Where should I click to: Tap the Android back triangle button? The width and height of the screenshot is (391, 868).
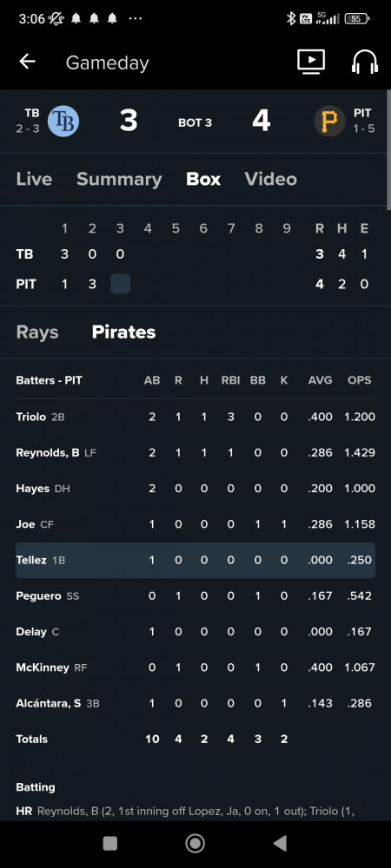(281, 843)
